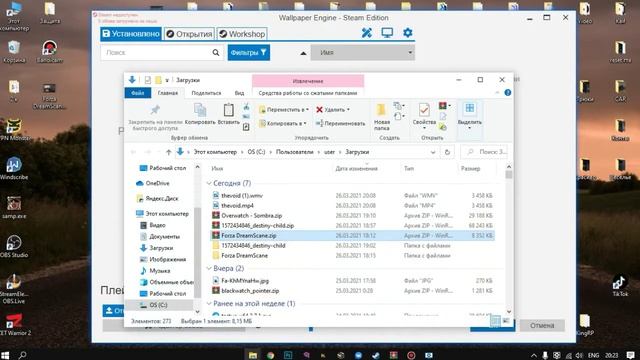This screenshot has height=360, width=640.
Task: Open OBS Studio desktop icon
Action: point(14,246)
